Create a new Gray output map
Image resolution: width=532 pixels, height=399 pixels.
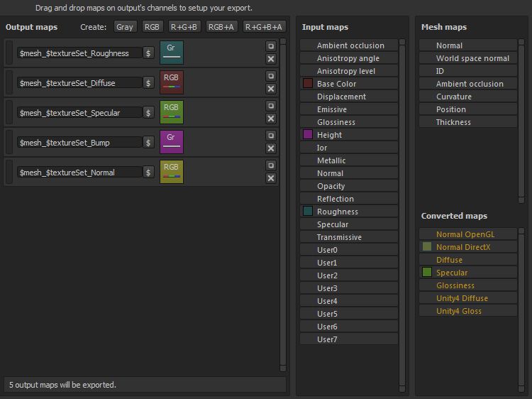point(125,27)
